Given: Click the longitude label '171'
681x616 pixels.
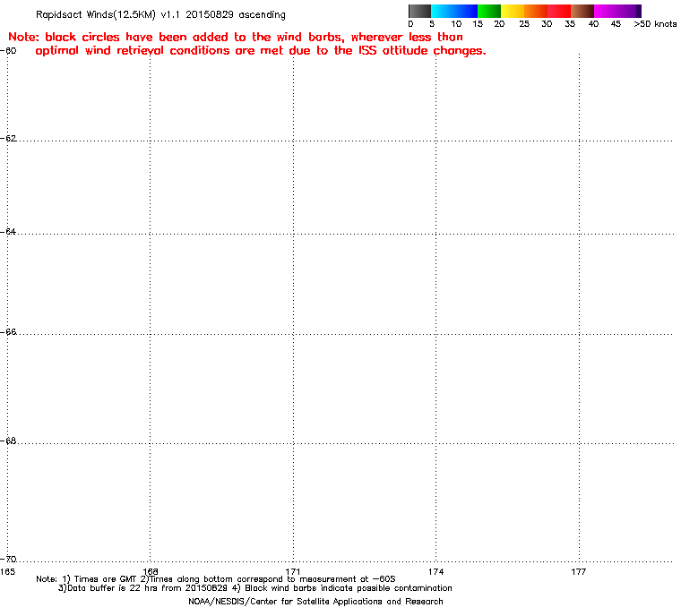Looking at the screenshot, I should (x=293, y=571).
